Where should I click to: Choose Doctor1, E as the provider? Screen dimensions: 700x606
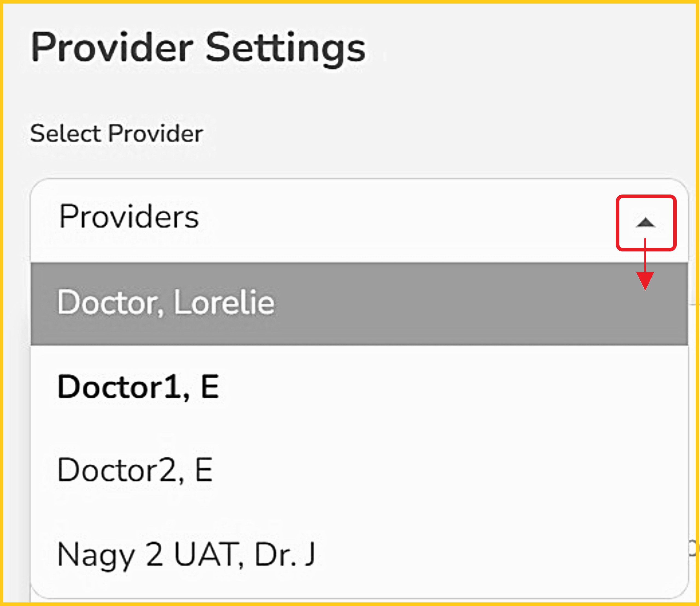click(x=138, y=387)
